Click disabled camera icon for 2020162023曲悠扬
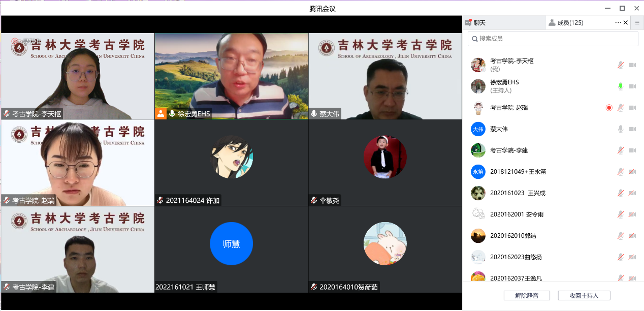Viewport: 644px width, 311px height. click(x=632, y=257)
